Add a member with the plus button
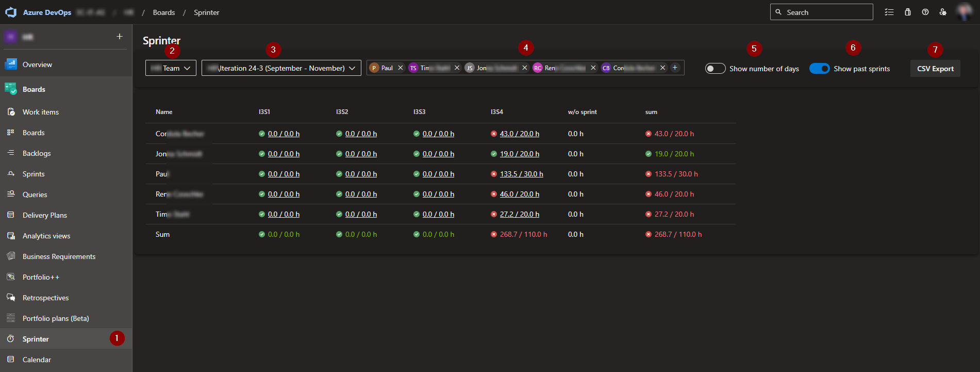 tap(675, 68)
